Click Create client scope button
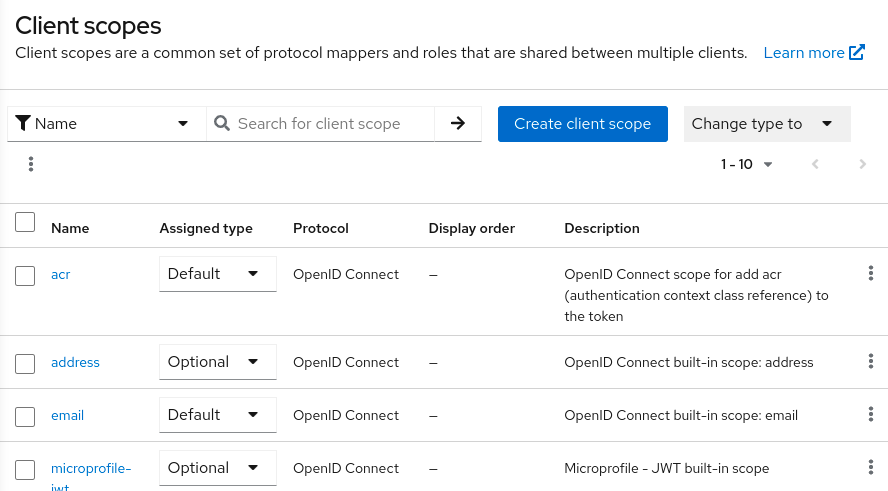The width and height of the screenshot is (888, 491). (582, 124)
